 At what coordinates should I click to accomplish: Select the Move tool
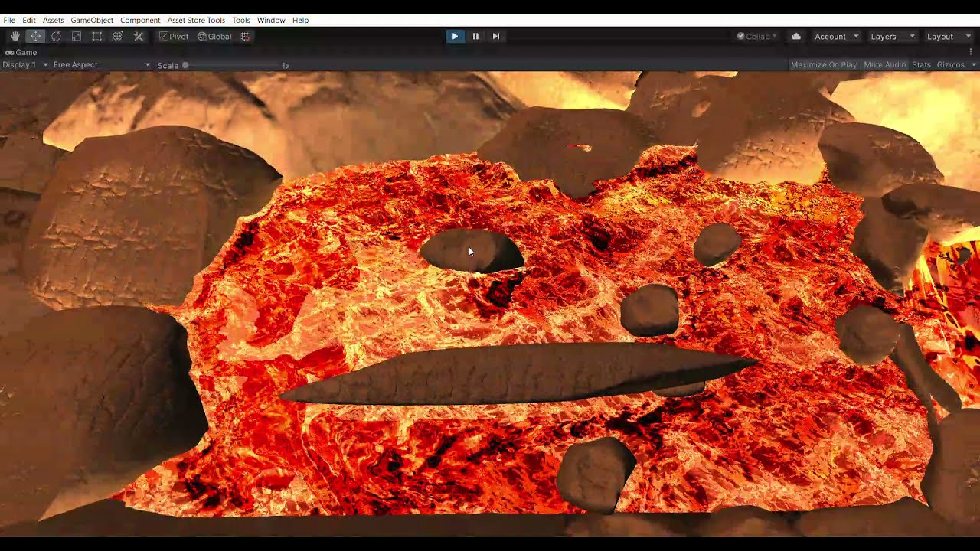(x=35, y=36)
